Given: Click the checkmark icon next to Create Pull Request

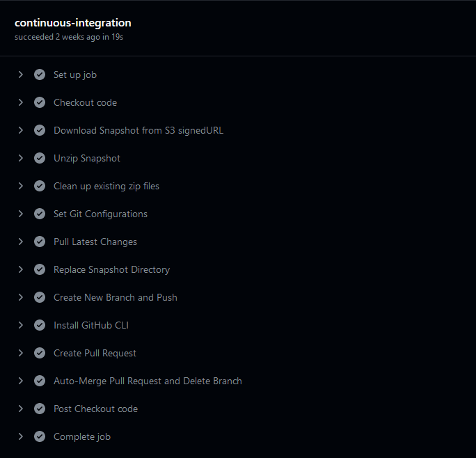Looking at the screenshot, I should click(x=40, y=353).
